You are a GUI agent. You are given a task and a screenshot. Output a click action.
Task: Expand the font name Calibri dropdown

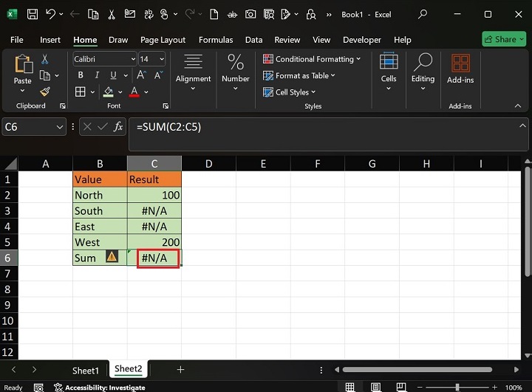[x=133, y=59]
